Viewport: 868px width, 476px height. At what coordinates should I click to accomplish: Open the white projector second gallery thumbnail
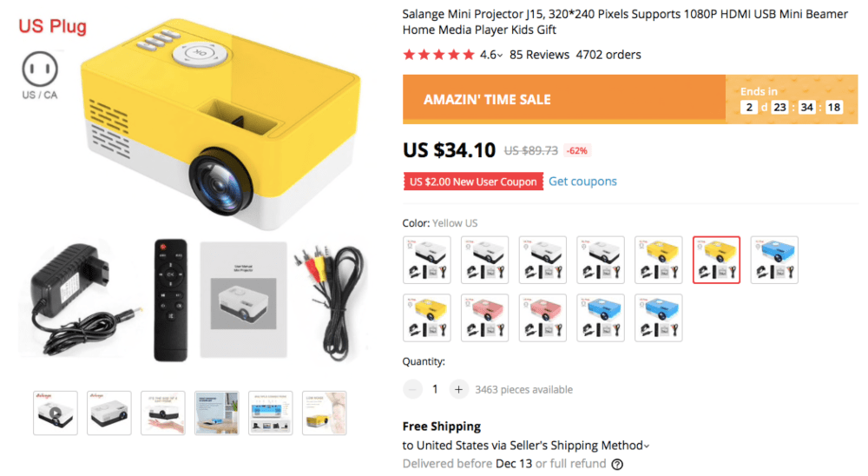point(109,413)
